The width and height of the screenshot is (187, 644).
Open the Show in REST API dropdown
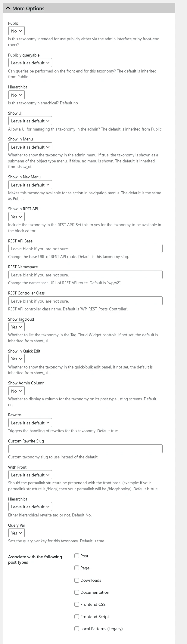click(x=16, y=217)
